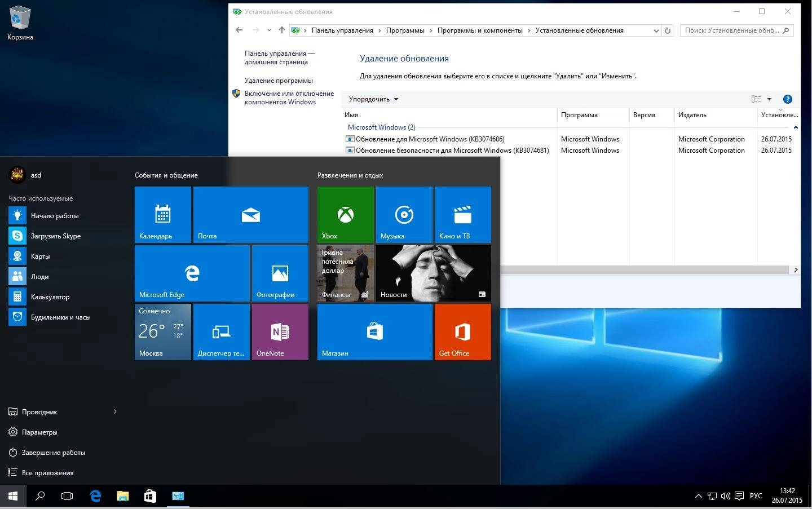Collapse the Microsoft Windows (2) group
Image resolution: width=812 pixels, height=509 pixels.
point(796,127)
